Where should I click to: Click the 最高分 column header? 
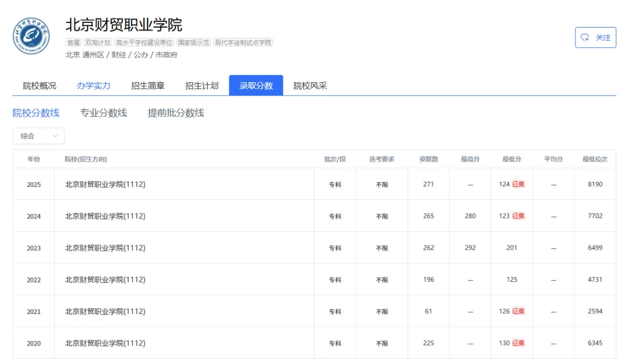click(x=470, y=159)
